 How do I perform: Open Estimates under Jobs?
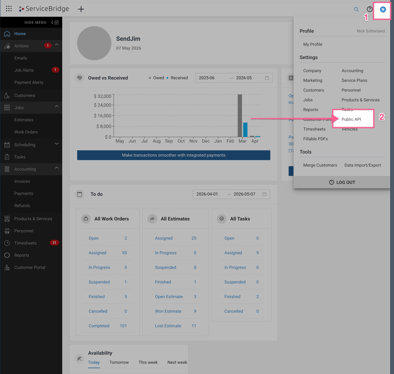coord(23,120)
